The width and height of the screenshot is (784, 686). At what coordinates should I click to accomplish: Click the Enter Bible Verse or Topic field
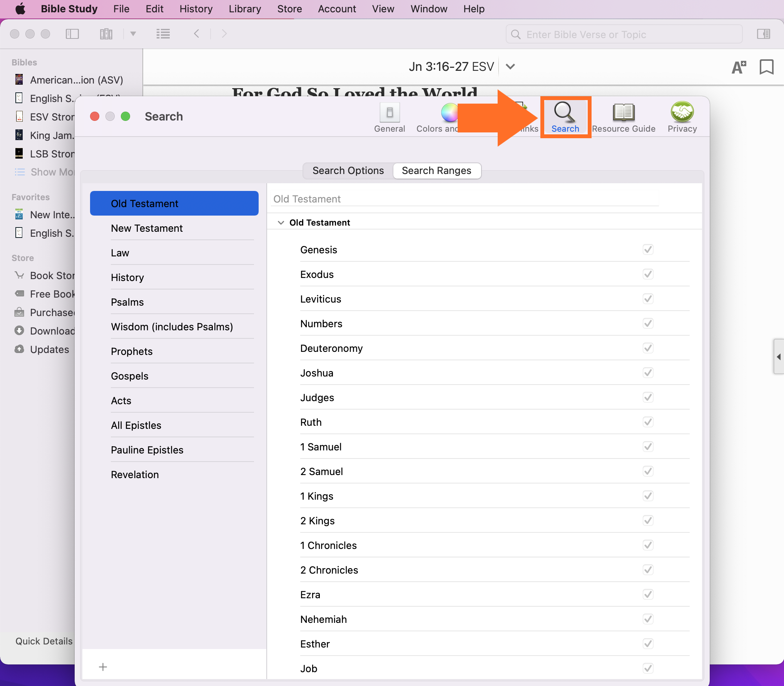(624, 35)
